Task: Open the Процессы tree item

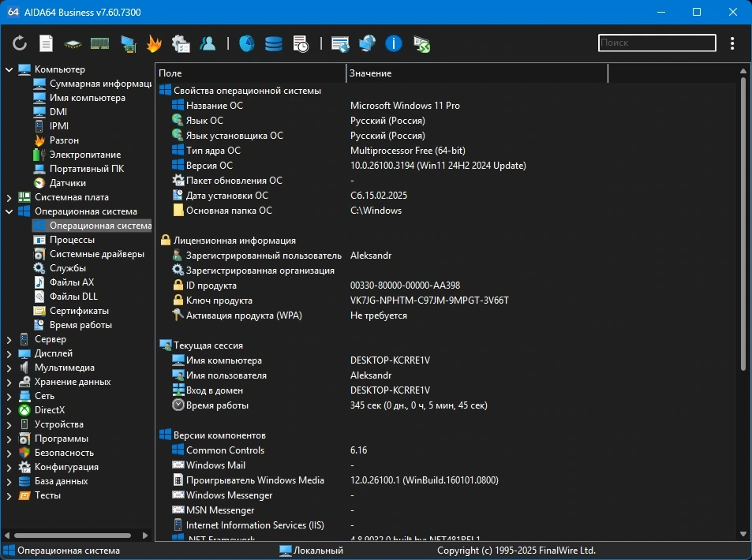Action: pyautogui.click(x=64, y=240)
